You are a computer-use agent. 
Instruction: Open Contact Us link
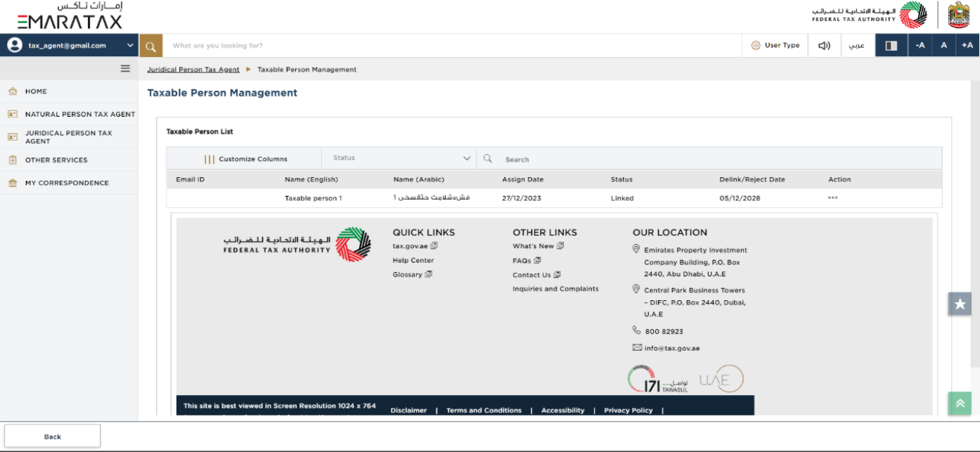click(536, 275)
